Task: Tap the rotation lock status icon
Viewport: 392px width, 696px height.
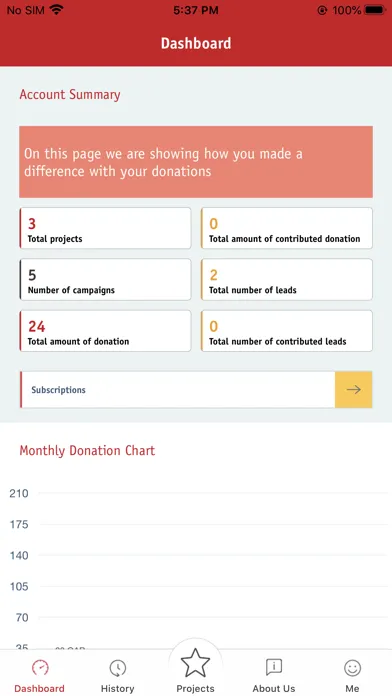Action: click(x=322, y=10)
